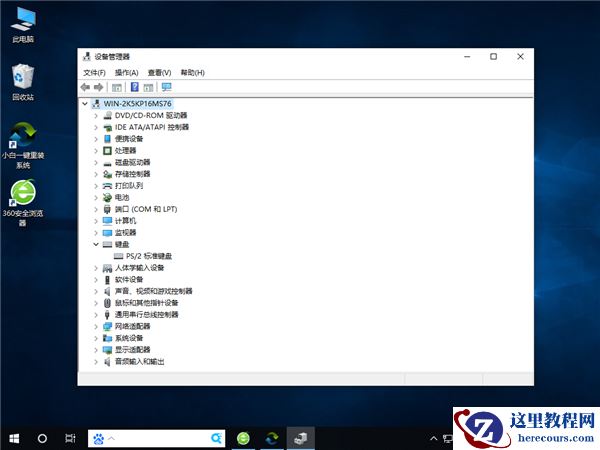Viewport: 600px width, 450px height.
Task: Click the 键盘 keyboard category icon
Action: 108,245
